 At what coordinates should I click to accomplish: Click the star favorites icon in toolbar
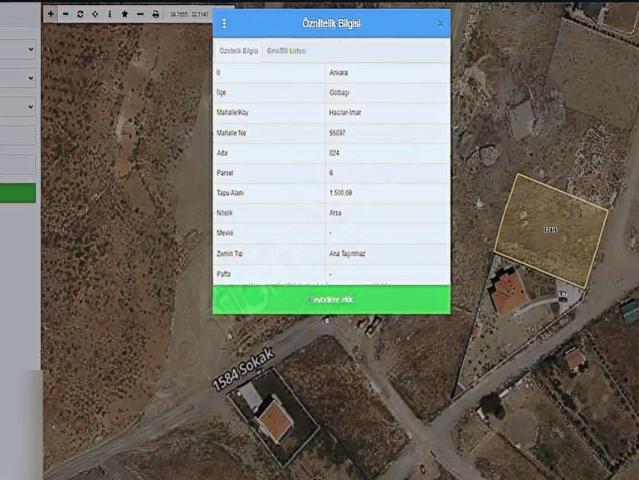click(124, 14)
